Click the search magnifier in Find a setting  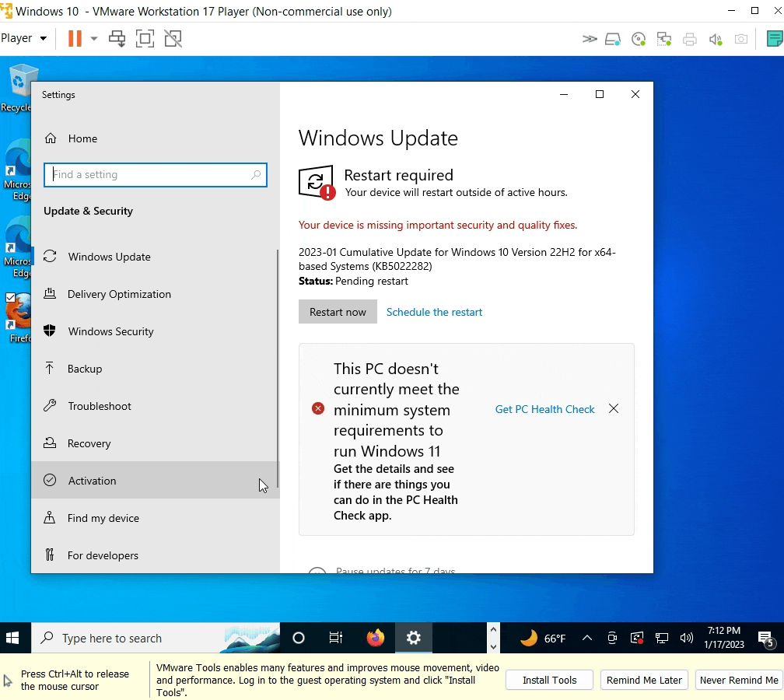coord(256,174)
